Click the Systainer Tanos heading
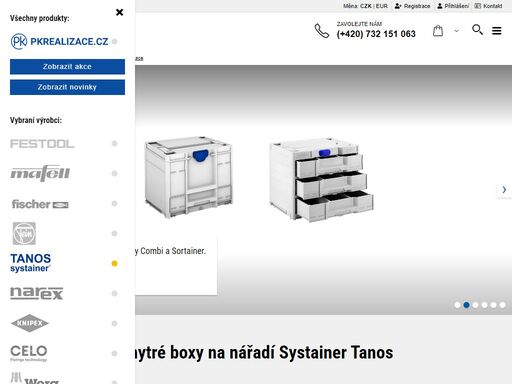The image size is (512, 384). click(264, 353)
